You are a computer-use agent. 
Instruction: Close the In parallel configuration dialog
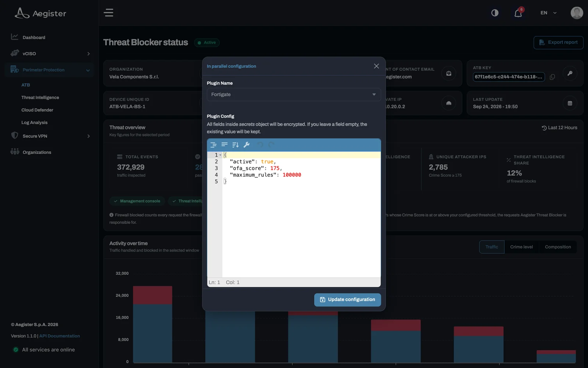coord(376,66)
